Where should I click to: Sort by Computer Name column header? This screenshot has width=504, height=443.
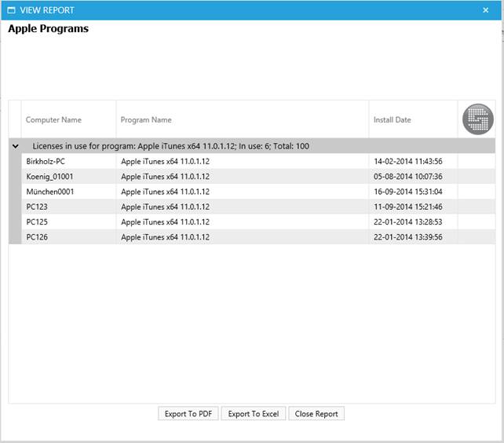[53, 120]
